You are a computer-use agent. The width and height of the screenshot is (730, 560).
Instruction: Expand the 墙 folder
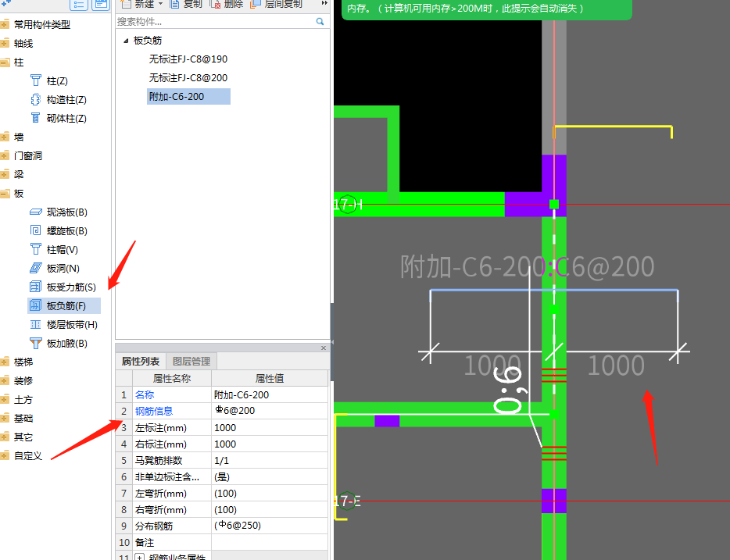tap(5, 137)
